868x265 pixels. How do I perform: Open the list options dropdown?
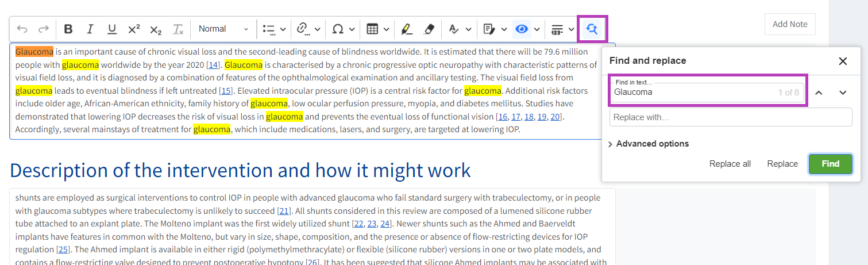coord(274,29)
